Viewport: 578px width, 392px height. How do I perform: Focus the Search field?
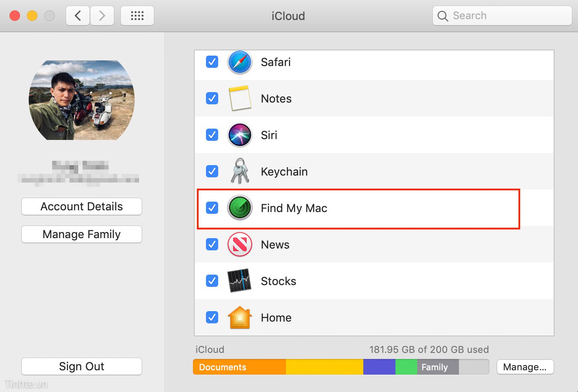point(502,16)
